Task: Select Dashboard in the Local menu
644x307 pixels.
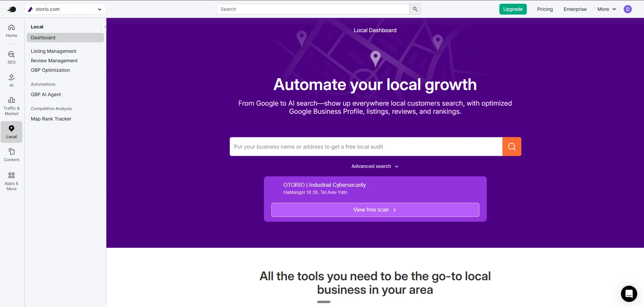Action: click(65, 38)
